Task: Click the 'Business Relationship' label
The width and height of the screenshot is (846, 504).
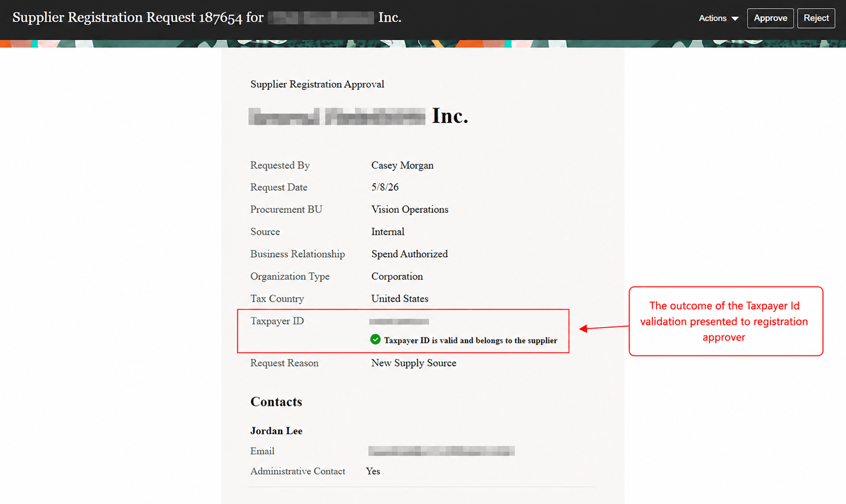Action: 298,254
